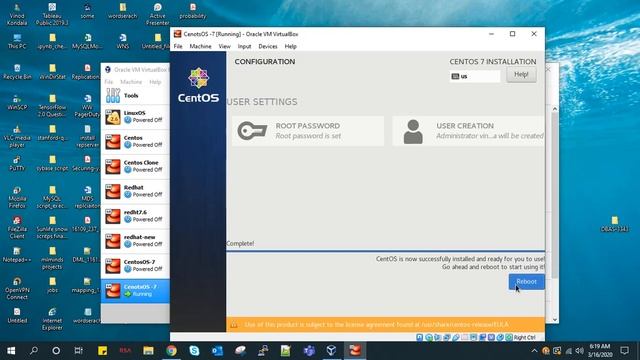Open VLC media player desktop shortcut
This screenshot has height=360, width=640.
[17, 136]
